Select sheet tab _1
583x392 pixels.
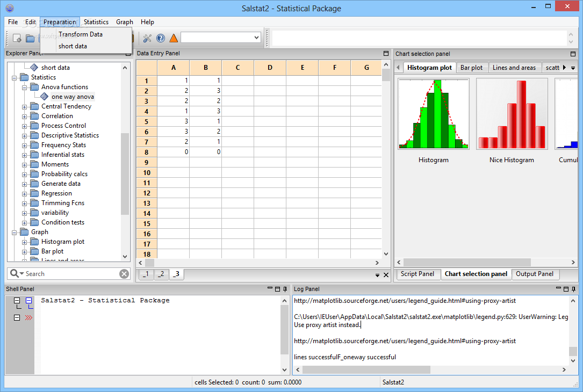(x=146, y=274)
